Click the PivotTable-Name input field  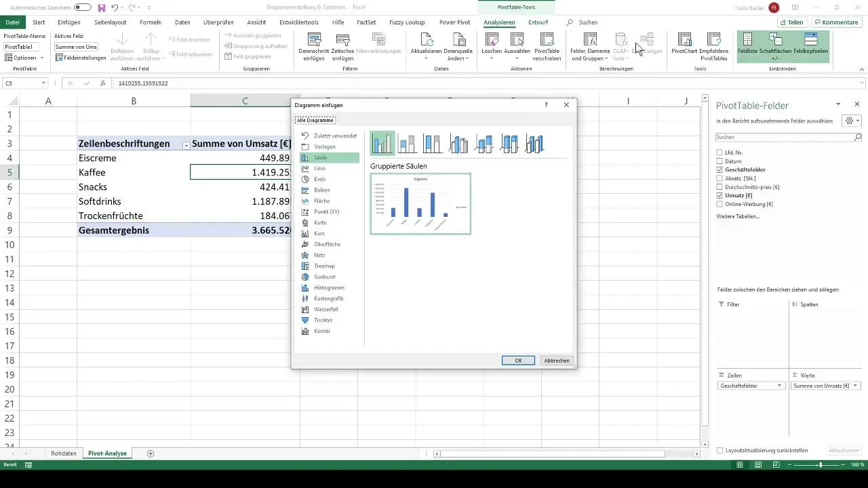pyautogui.click(x=22, y=47)
